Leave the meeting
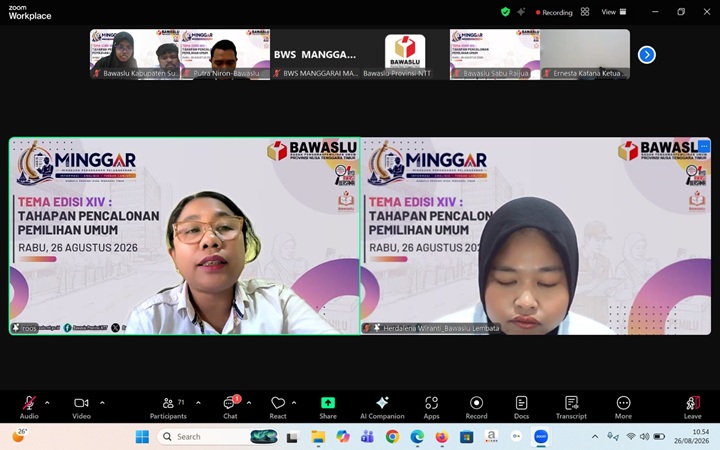 [692, 407]
